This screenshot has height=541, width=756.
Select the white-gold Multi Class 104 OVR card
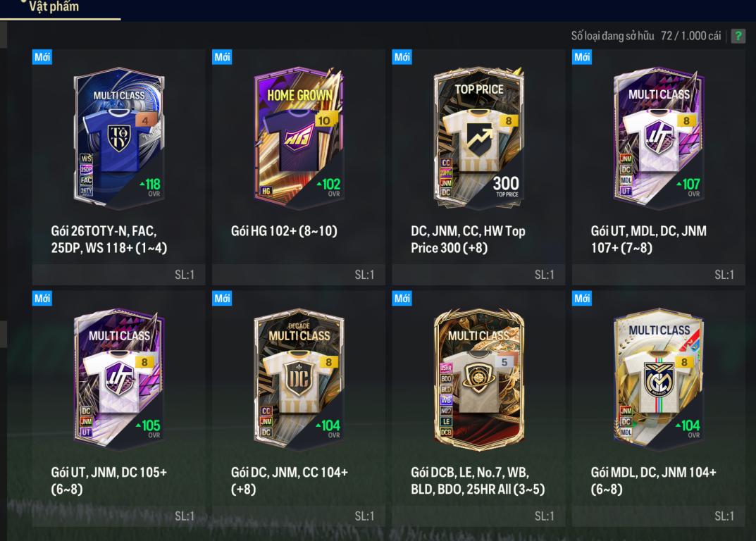(659, 380)
